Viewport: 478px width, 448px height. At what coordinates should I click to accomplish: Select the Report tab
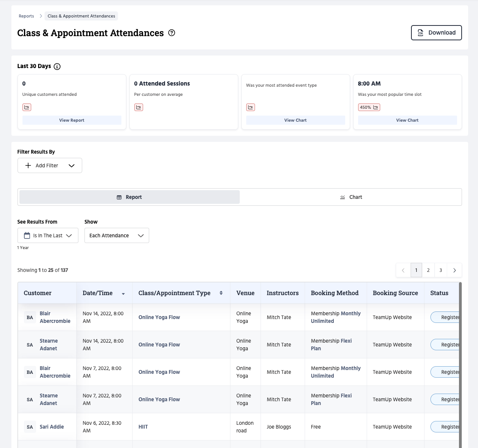tap(129, 197)
